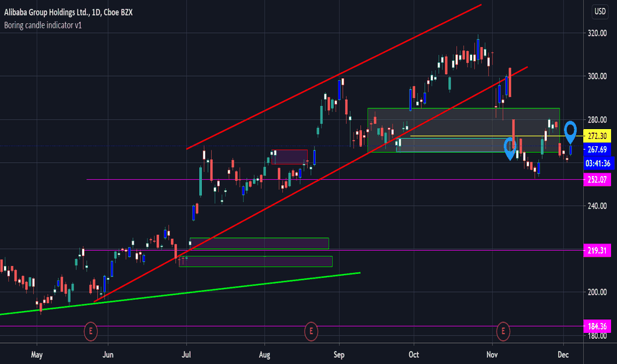Click the earnings 'E' marker in late August

[311, 332]
